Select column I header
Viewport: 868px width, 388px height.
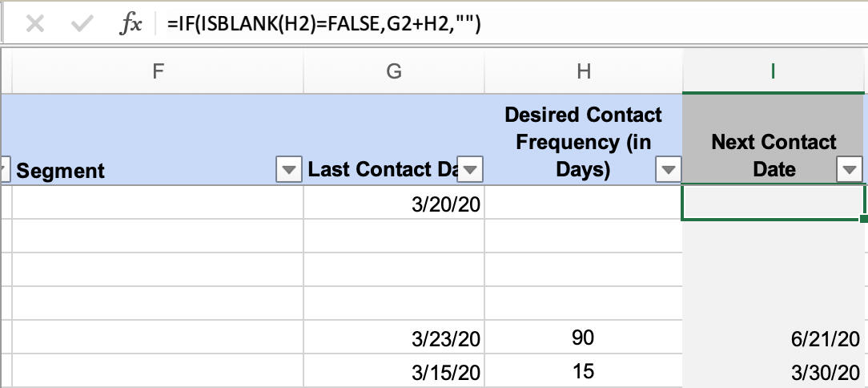pyautogui.click(x=774, y=71)
